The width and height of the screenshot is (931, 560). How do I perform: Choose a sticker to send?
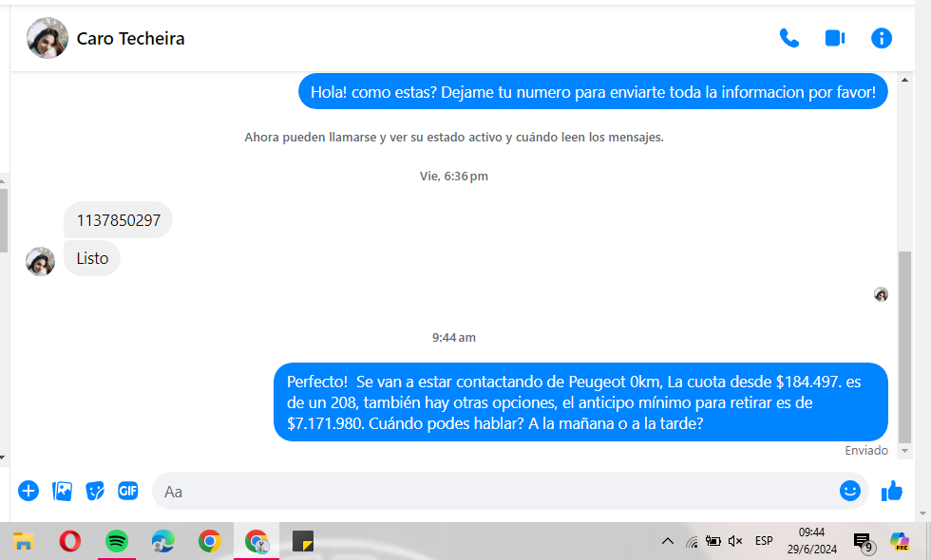tap(95, 491)
